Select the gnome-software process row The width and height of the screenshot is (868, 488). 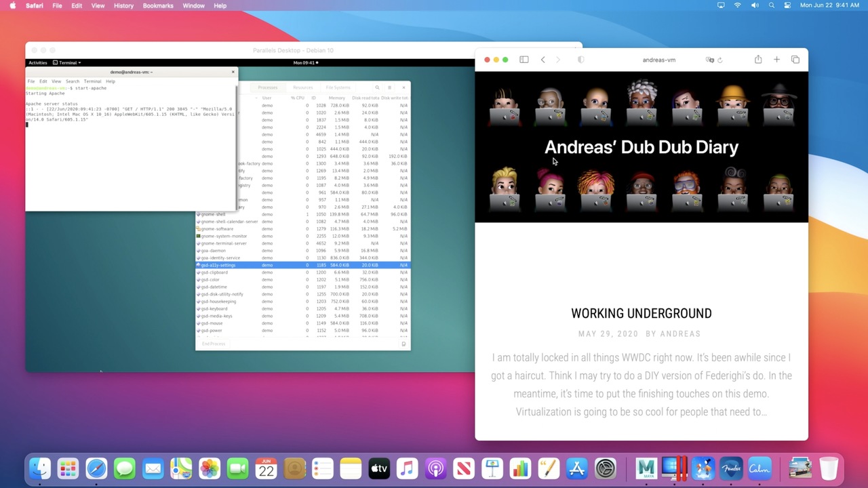point(302,228)
